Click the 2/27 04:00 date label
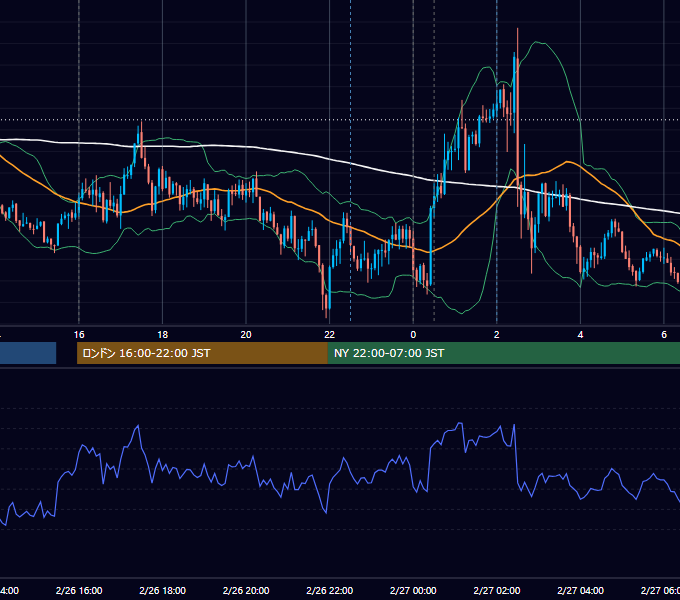Viewport: 680px width, 600px height. pyautogui.click(x=580, y=590)
